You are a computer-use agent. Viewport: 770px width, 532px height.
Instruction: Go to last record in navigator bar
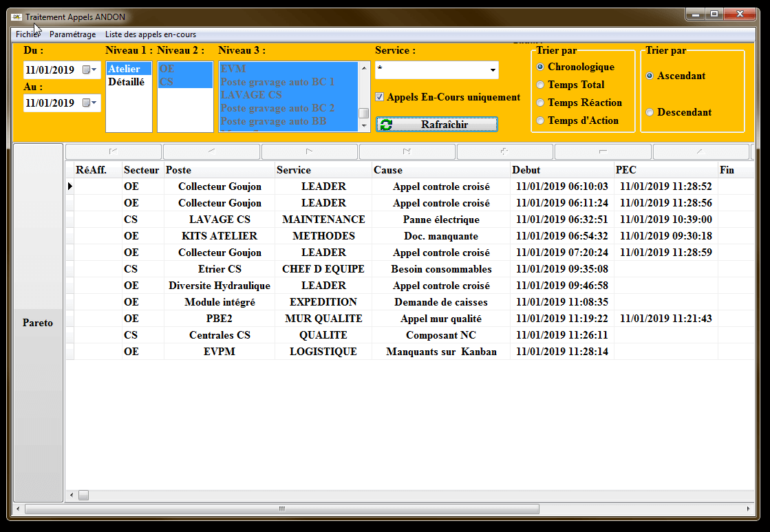point(407,152)
